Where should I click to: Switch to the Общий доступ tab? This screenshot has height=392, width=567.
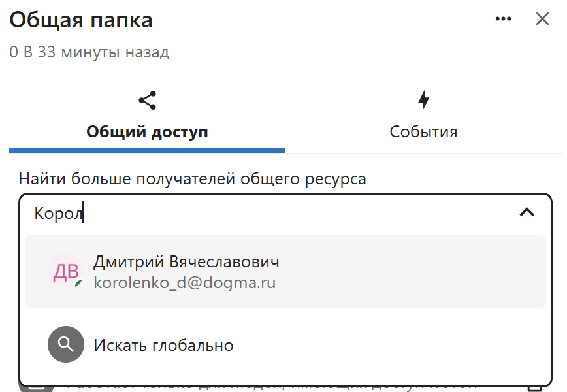148,131
